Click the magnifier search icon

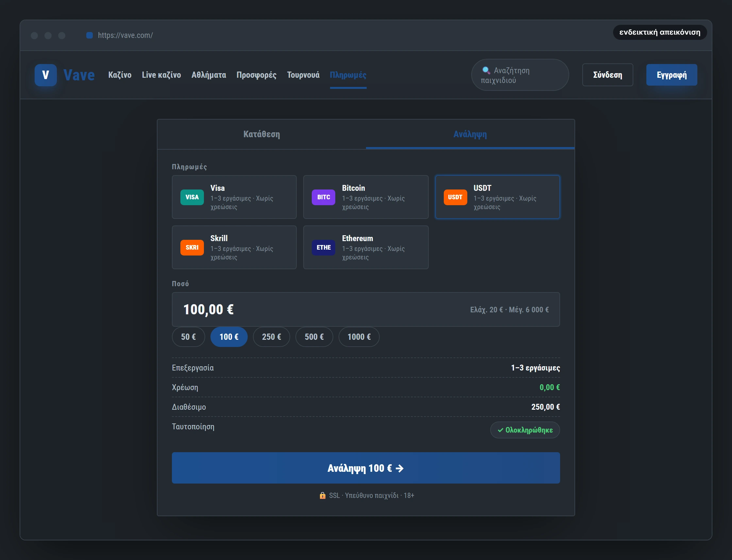(486, 70)
